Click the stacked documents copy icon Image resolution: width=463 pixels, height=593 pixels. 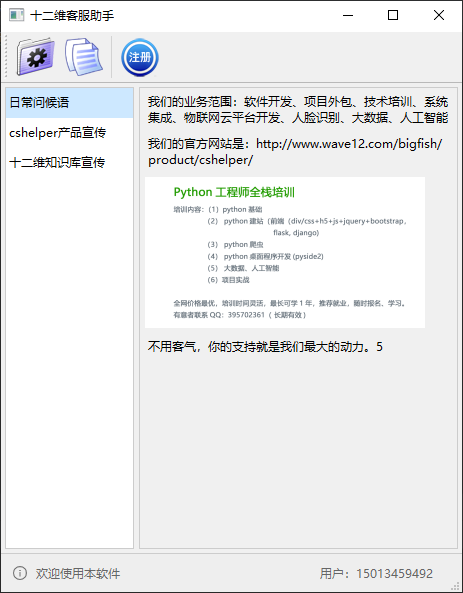[x=84, y=57]
